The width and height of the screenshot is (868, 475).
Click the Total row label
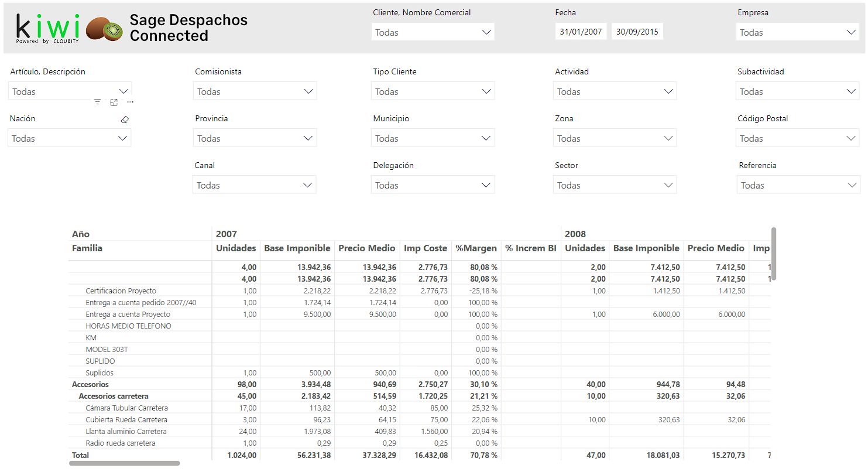(x=80, y=455)
